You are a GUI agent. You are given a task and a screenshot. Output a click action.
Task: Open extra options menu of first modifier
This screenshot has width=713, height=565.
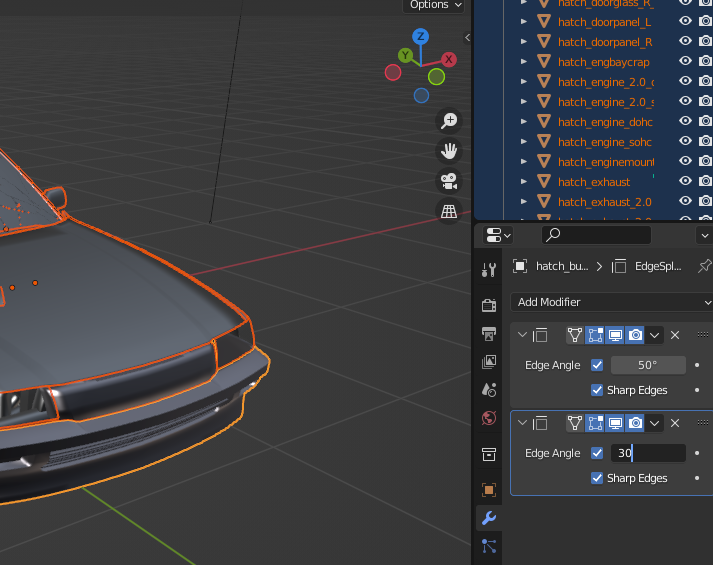pyautogui.click(x=654, y=335)
